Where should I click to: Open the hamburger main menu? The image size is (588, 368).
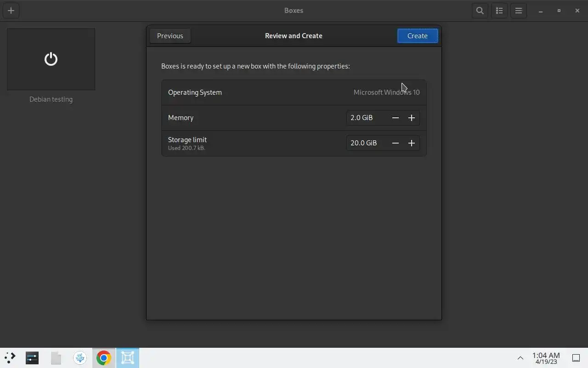point(519,11)
